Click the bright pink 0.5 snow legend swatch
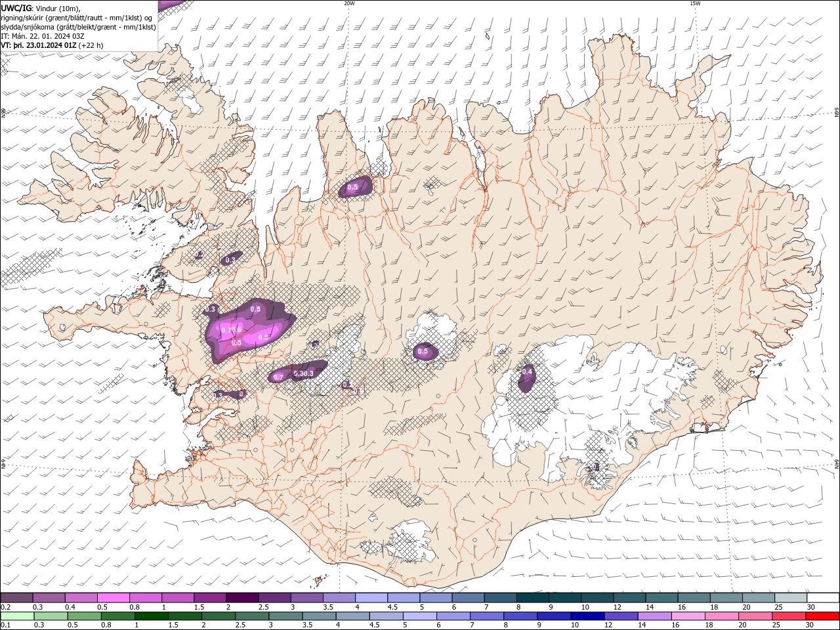 coord(113,598)
